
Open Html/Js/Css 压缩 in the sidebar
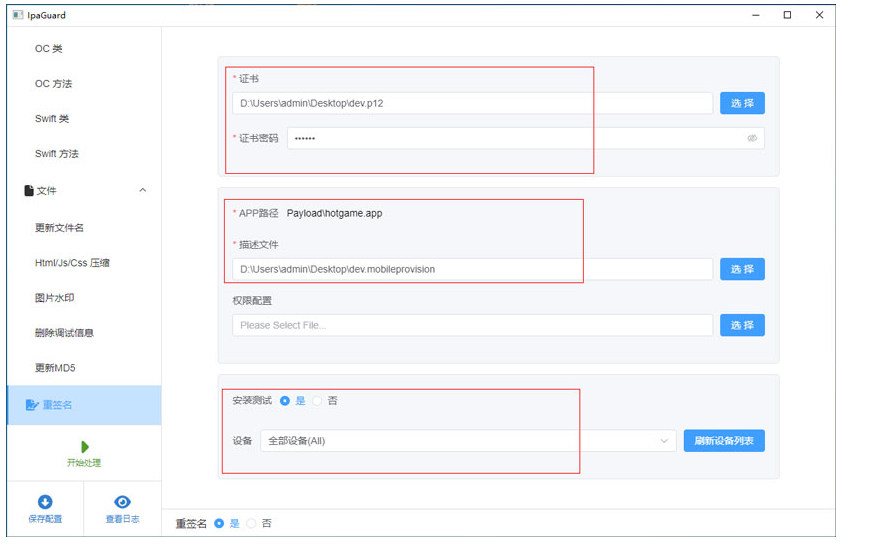[72, 263]
